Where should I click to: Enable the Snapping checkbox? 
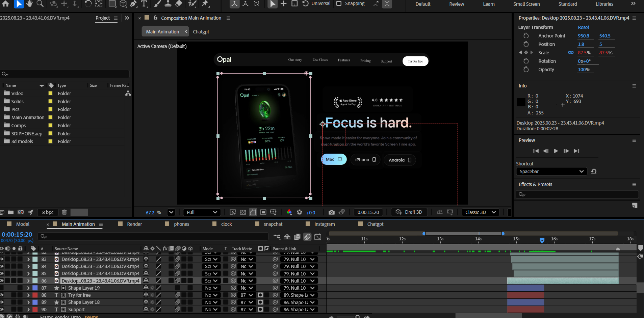339,4
